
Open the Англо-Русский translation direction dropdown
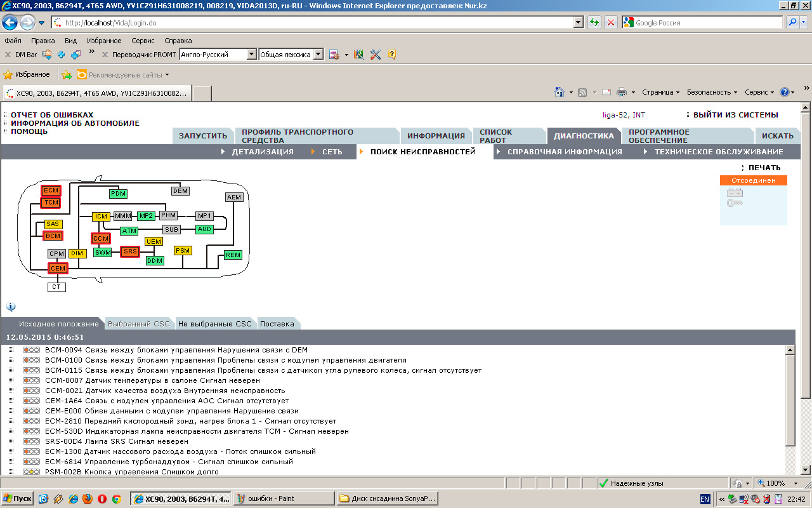(x=251, y=55)
